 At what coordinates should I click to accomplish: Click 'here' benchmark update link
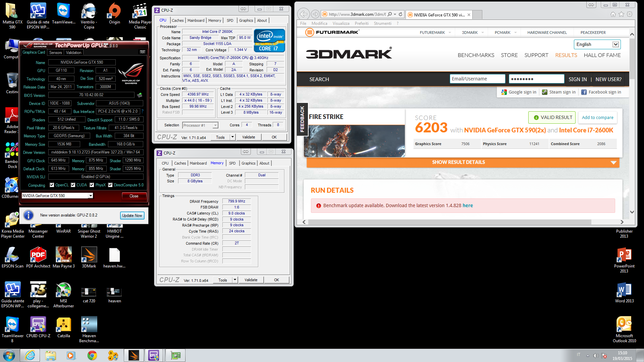point(468,205)
